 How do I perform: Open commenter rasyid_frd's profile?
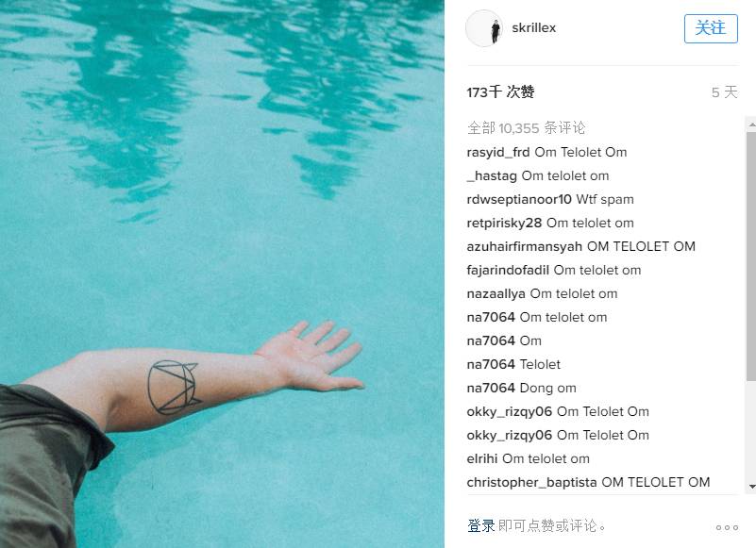(498, 152)
